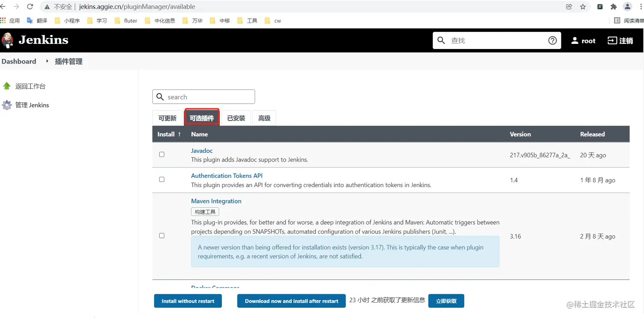Click the 插件管理 breadcrumb

coord(69,61)
